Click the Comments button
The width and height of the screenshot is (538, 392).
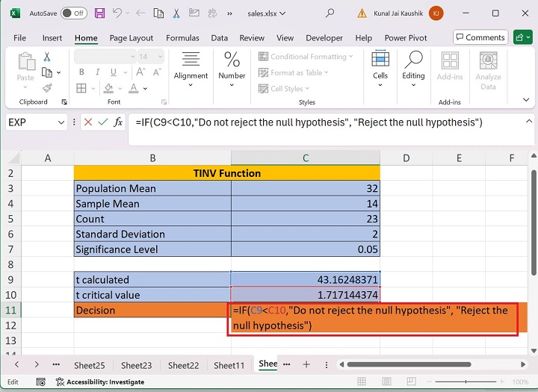(x=480, y=37)
